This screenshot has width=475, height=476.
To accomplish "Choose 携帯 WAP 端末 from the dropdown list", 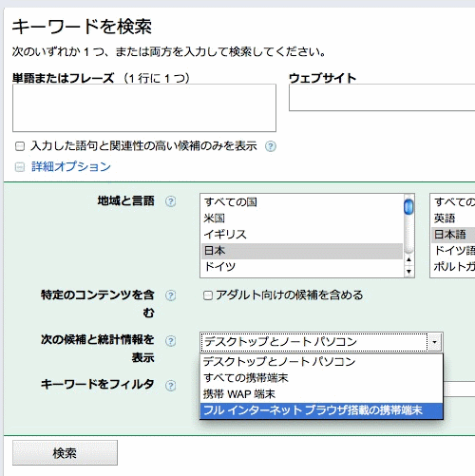I will [x=321, y=394].
